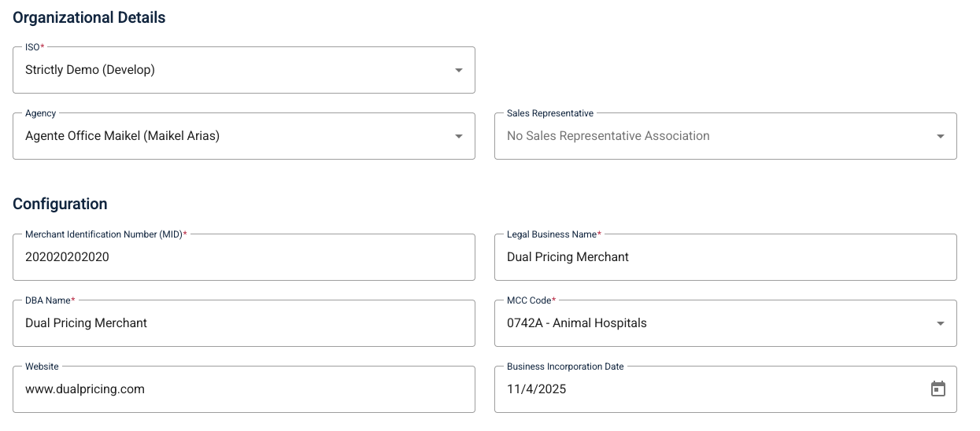The image size is (980, 431).
Task: Click the Organizational Details heading
Action: (x=89, y=17)
